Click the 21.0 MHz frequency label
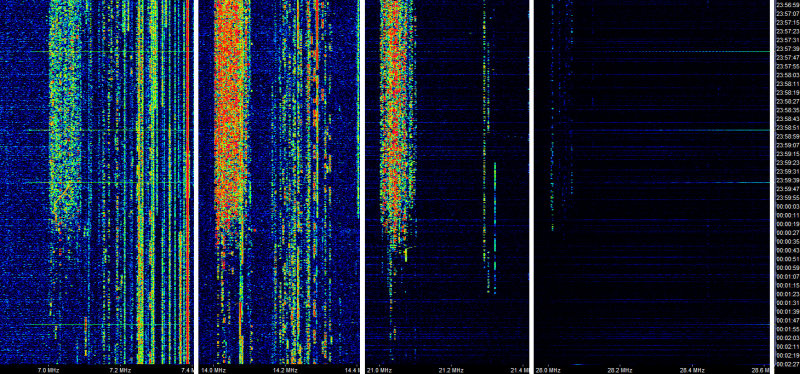 (380, 370)
